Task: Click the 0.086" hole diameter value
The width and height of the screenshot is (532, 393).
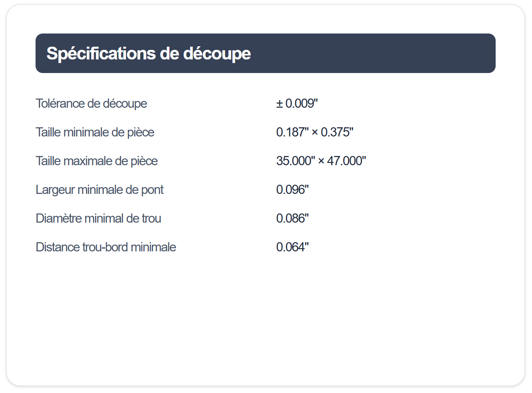Action: pos(292,219)
